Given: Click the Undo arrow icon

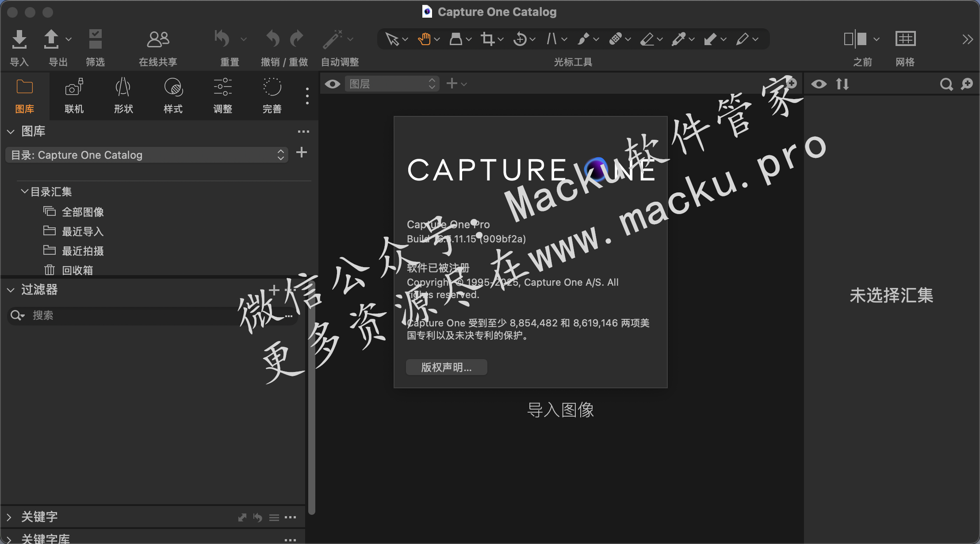Looking at the screenshot, I should click(273, 39).
